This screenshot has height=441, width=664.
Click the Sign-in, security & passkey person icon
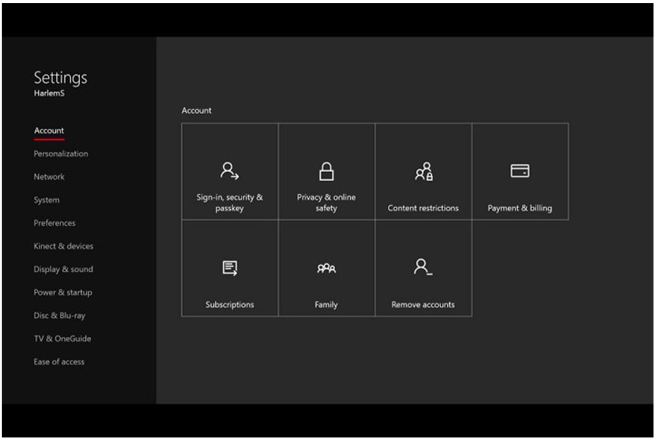tap(230, 171)
